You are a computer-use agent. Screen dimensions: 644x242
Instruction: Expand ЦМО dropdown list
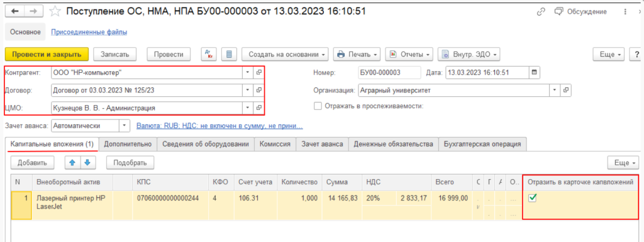pos(248,108)
